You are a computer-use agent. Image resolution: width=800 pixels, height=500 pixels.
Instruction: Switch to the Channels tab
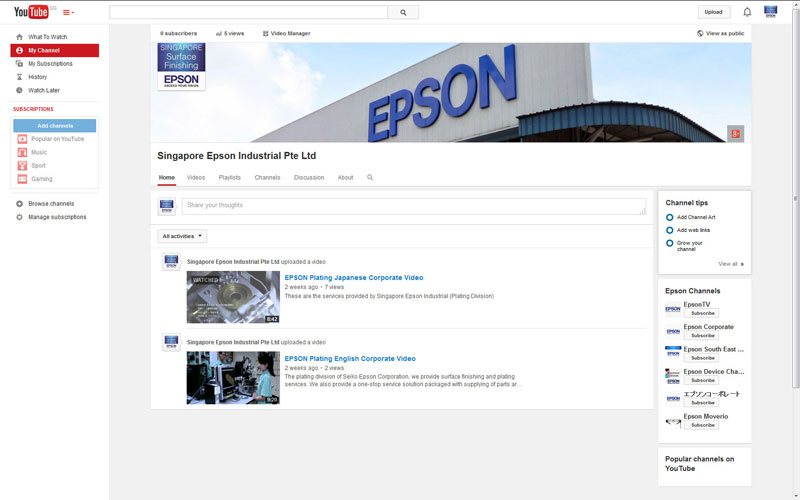point(267,178)
